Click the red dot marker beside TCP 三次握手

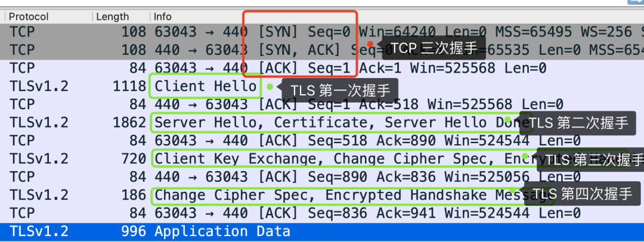tap(370, 44)
